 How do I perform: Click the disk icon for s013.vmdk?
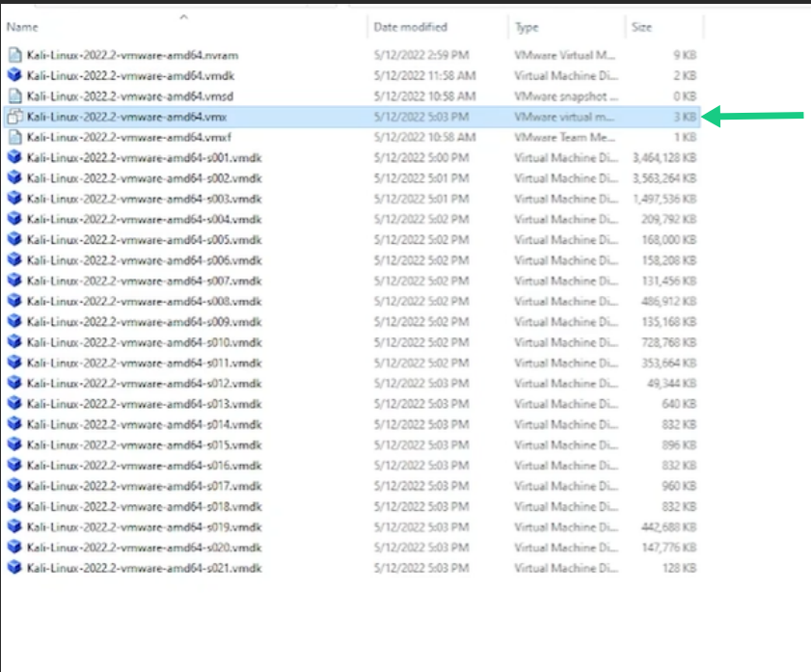pos(15,404)
